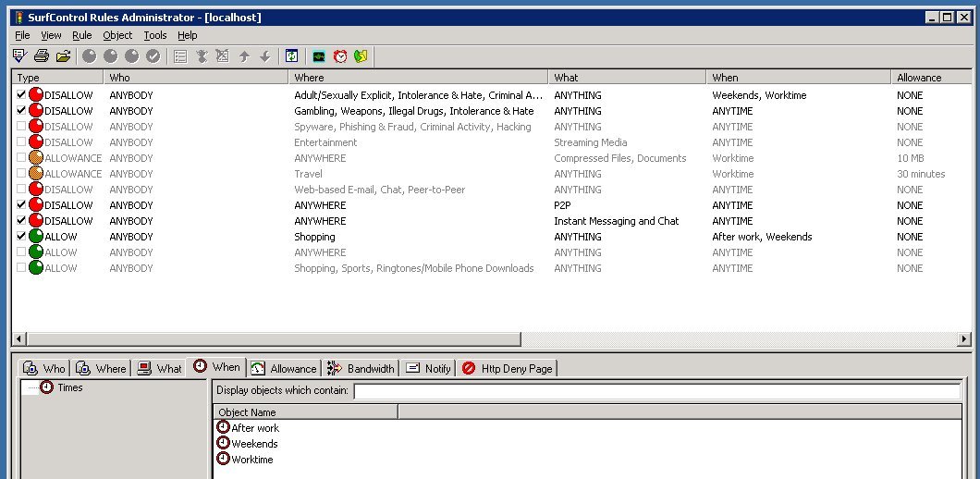
Task: Click the red alarm clock toolbar icon
Action: (340, 56)
